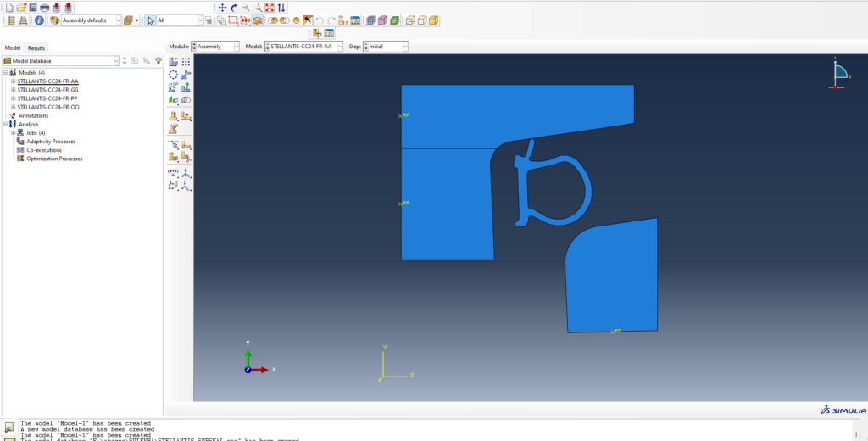Click the message area icon beside log
The image size is (868, 441).
tap(9, 427)
